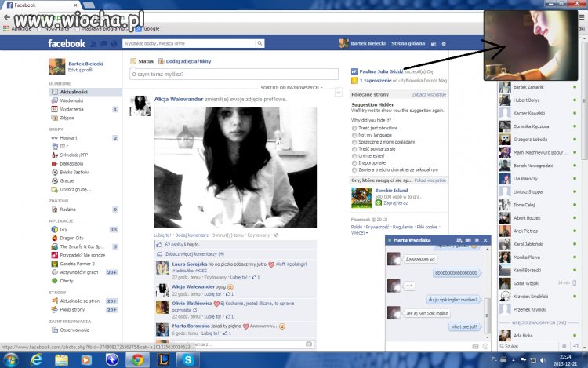Click 'Strona główna' header link
588x368 pixels.
click(408, 43)
